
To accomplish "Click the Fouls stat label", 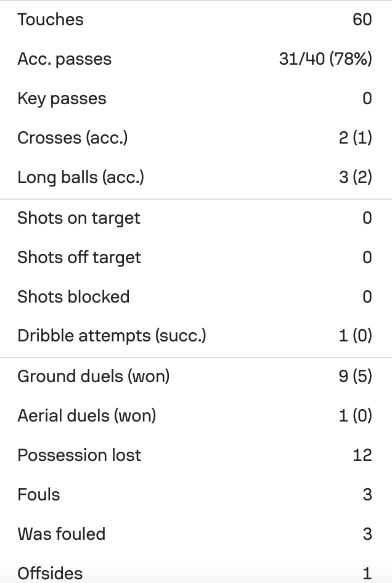I will point(39,494).
